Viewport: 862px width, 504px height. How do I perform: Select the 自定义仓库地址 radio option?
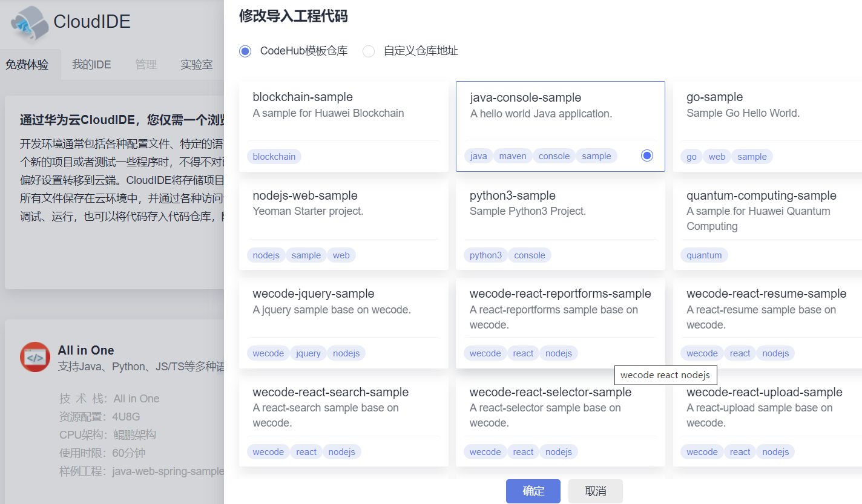pyautogui.click(x=369, y=51)
